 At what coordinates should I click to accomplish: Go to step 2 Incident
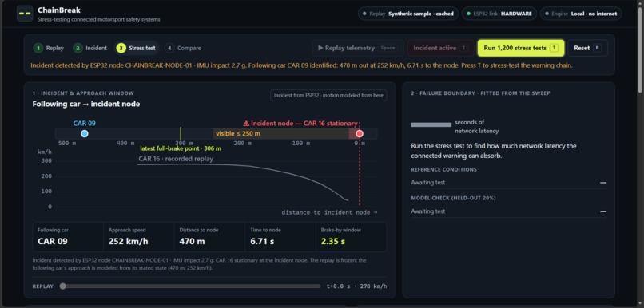point(90,48)
